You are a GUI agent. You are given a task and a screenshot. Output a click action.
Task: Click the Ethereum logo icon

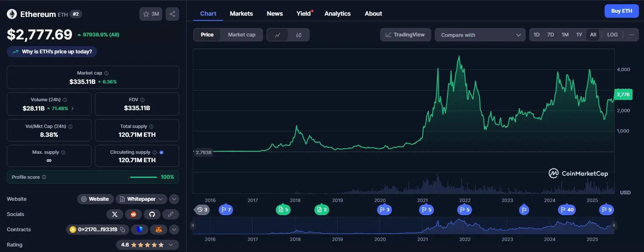click(12, 14)
